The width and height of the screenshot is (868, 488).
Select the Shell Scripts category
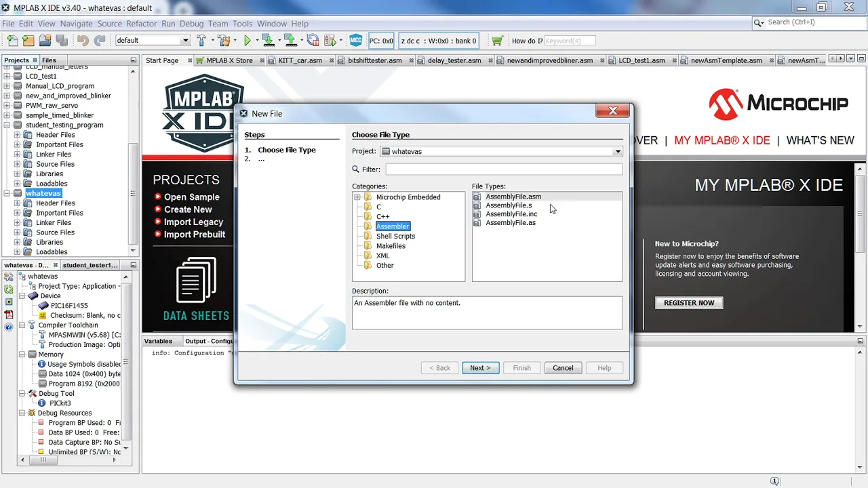(x=395, y=237)
